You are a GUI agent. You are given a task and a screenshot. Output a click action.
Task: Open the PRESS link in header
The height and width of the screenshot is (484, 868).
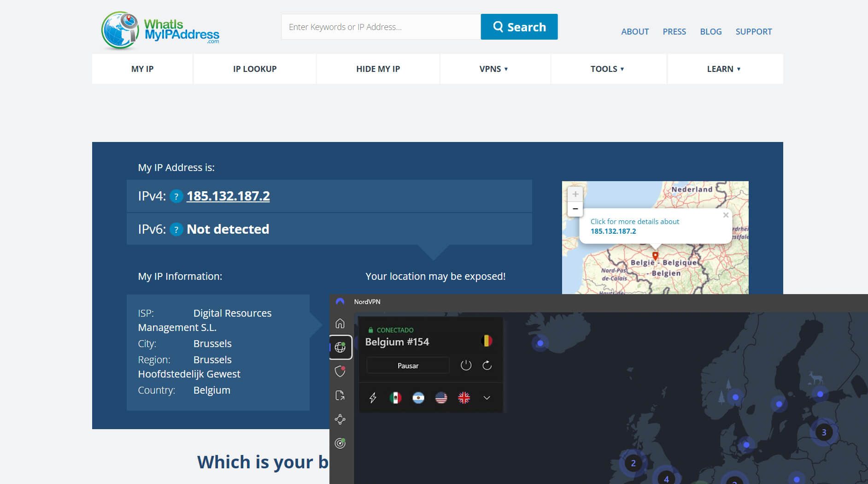(x=674, y=31)
